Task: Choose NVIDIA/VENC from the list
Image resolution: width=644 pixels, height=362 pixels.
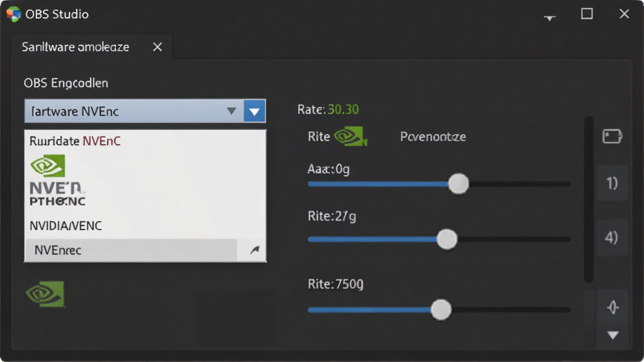Action: tap(65, 226)
